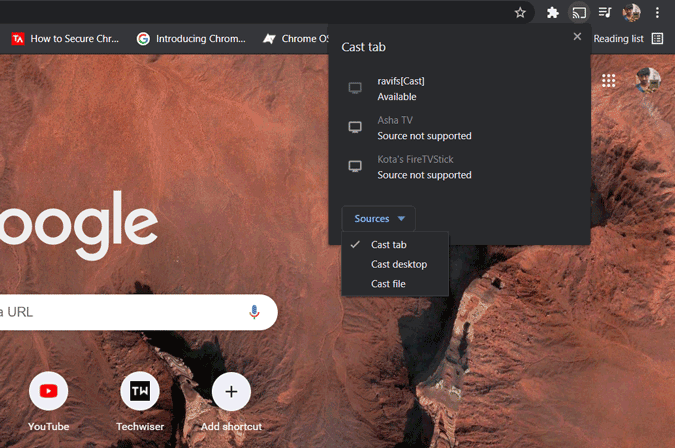Click the bookmark star icon
The height and width of the screenshot is (448, 675).
click(520, 13)
